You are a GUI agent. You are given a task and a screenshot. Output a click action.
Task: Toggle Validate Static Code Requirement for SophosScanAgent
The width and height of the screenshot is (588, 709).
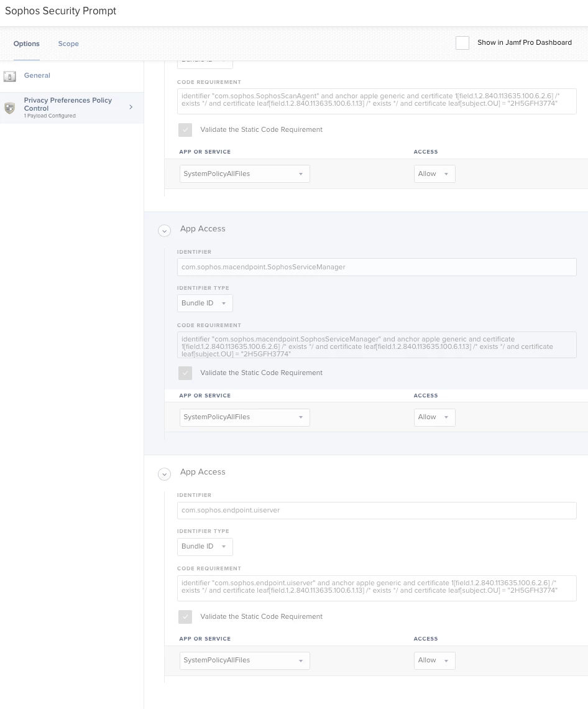tap(185, 130)
